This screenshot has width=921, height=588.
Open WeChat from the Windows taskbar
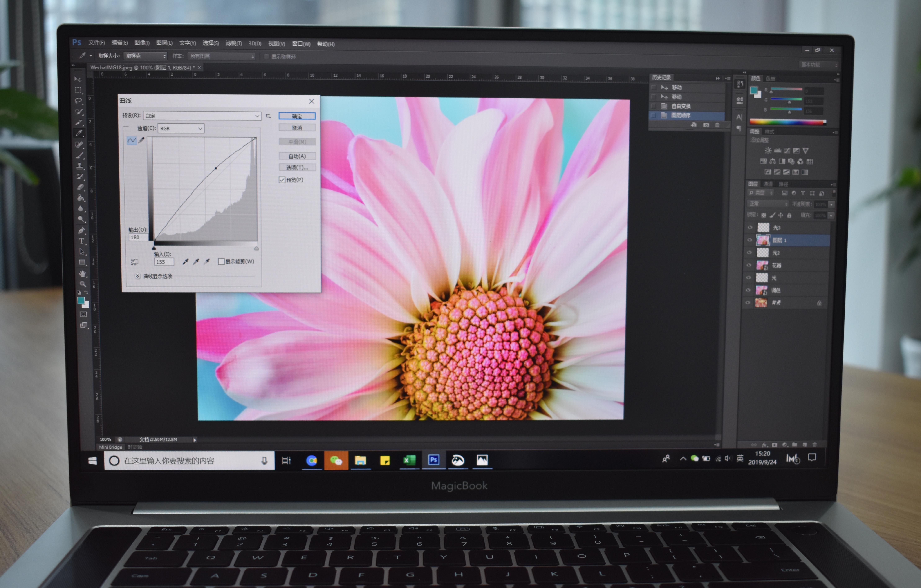click(336, 460)
